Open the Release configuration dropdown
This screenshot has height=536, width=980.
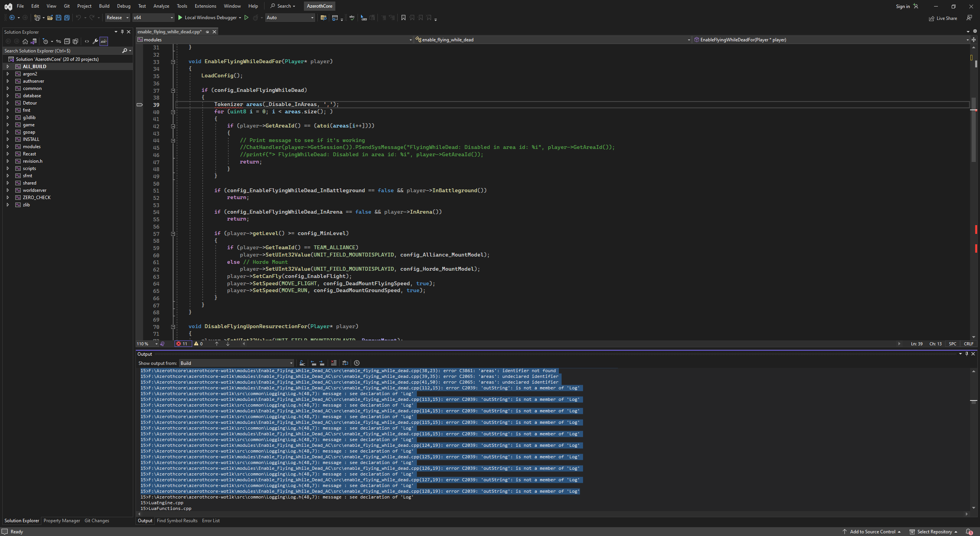pyautogui.click(x=118, y=18)
